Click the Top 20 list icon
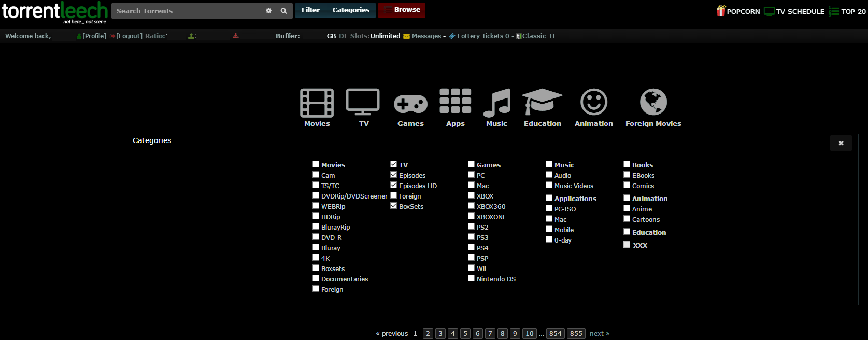The image size is (868, 340). coord(834,11)
